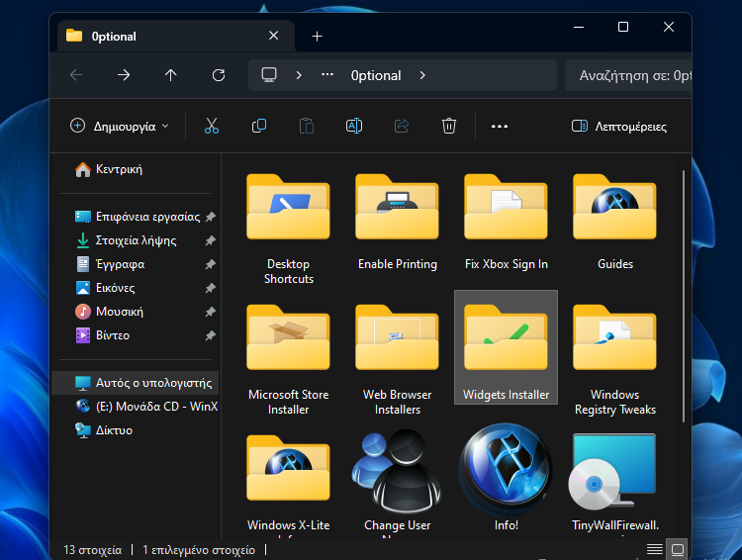Select the Change User item
The height and width of the screenshot is (560, 742).
[x=397, y=481]
